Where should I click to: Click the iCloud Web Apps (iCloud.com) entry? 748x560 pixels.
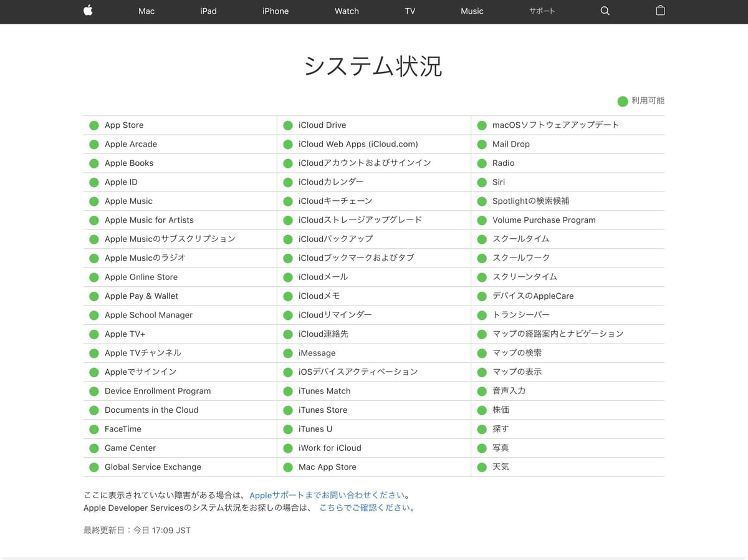[358, 144]
